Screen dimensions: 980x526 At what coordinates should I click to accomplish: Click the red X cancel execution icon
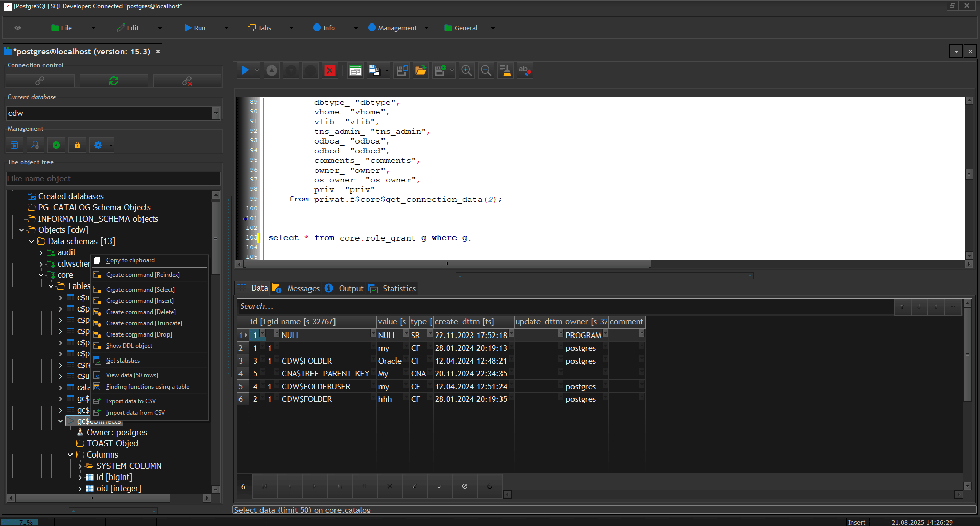[x=330, y=70]
